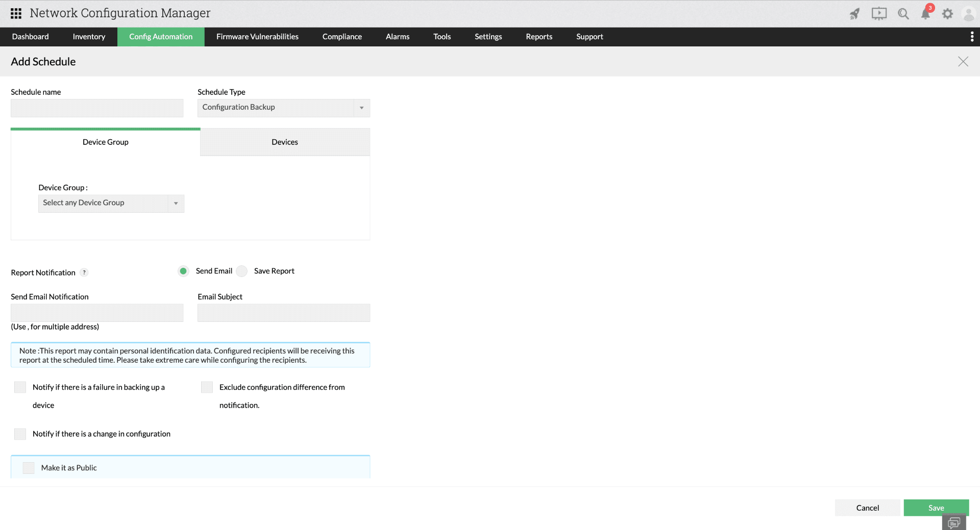Click the Cancel button
This screenshot has height=530, width=980.
(x=868, y=508)
